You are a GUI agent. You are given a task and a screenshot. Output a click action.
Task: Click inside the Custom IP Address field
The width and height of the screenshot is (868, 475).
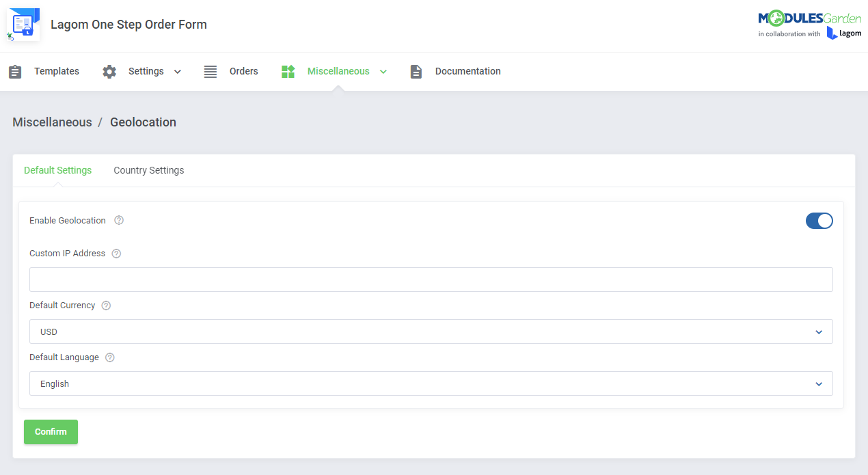pyautogui.click(x=431, y=279)
